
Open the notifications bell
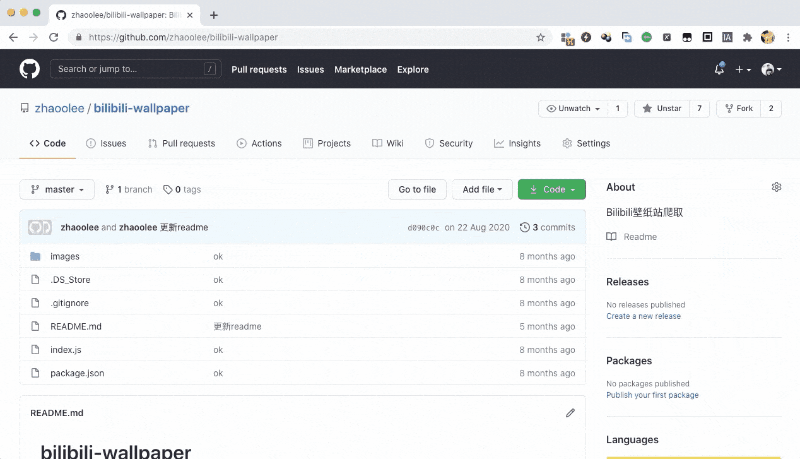point(719,69)
